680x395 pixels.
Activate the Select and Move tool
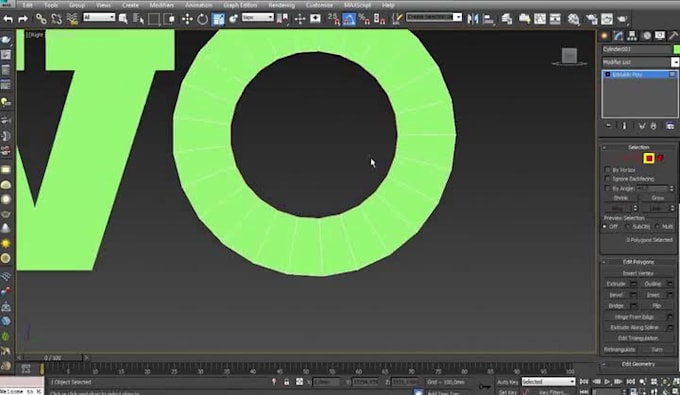pyautogui.click(x=187, y=19)
